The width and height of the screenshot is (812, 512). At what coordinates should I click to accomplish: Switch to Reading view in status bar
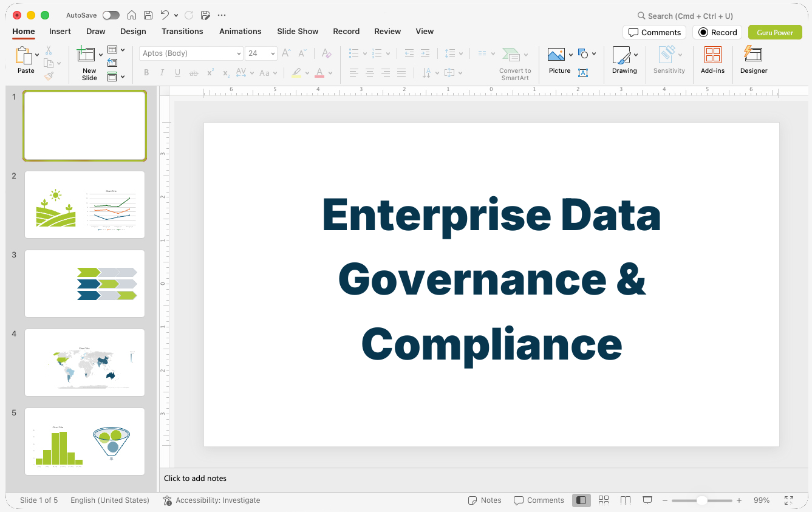pos(626,500)
